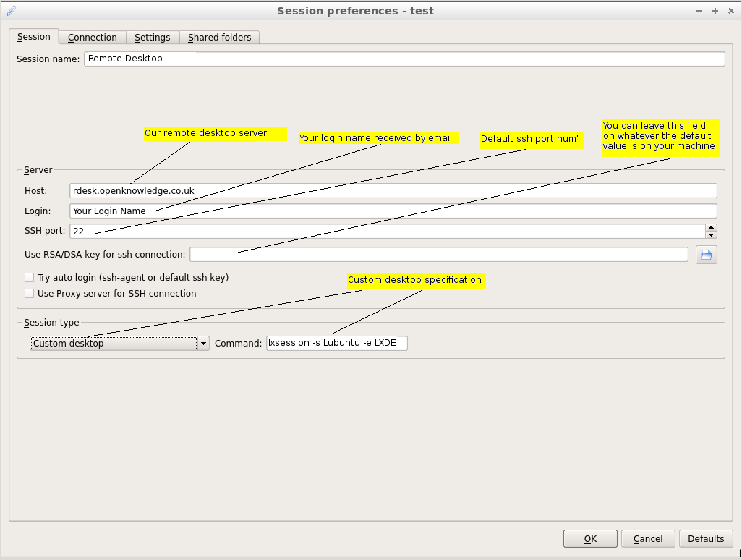
Task: Click the Login text field
Action: click(393, 211)
